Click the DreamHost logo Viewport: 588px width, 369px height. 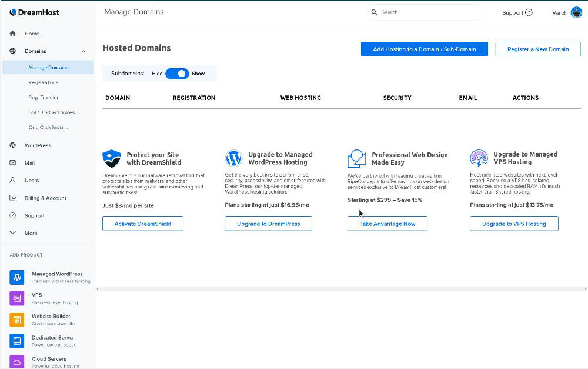(35, 12)
